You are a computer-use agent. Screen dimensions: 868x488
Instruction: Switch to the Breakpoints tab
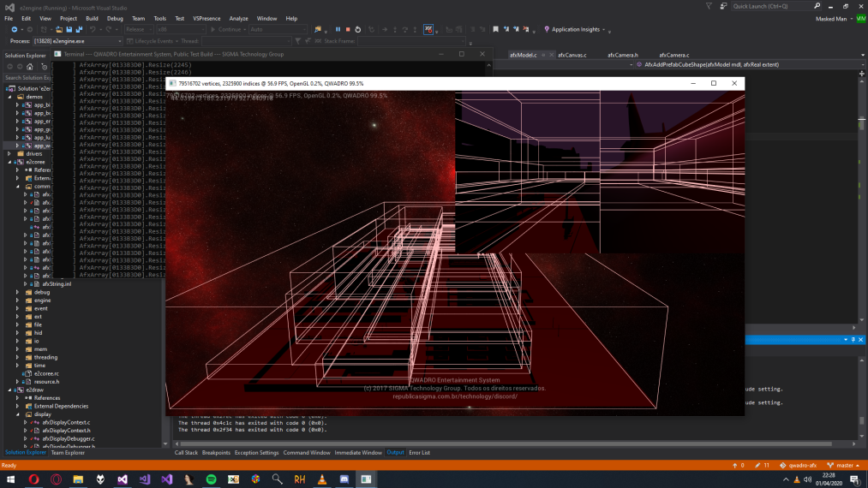(x=215, y=452)
